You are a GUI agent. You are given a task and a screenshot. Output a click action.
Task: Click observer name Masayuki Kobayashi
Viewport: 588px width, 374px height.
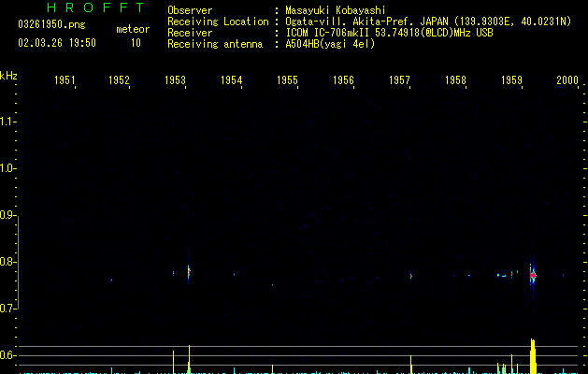click(336, 10)
